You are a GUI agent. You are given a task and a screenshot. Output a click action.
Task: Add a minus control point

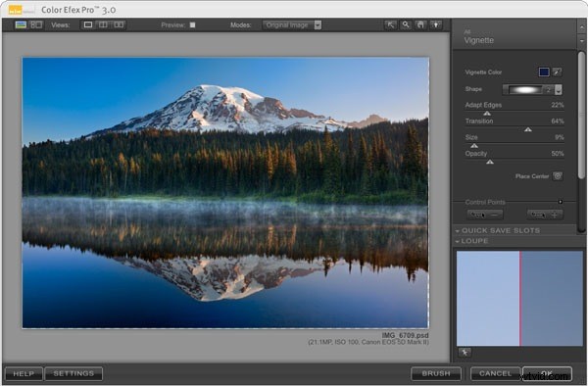pyautogui.click(x=485, y=215)
